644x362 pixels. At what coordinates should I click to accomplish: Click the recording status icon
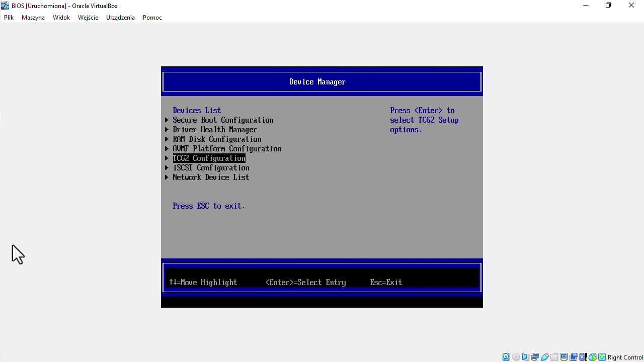pyautogui.click(x=574, y=357)
